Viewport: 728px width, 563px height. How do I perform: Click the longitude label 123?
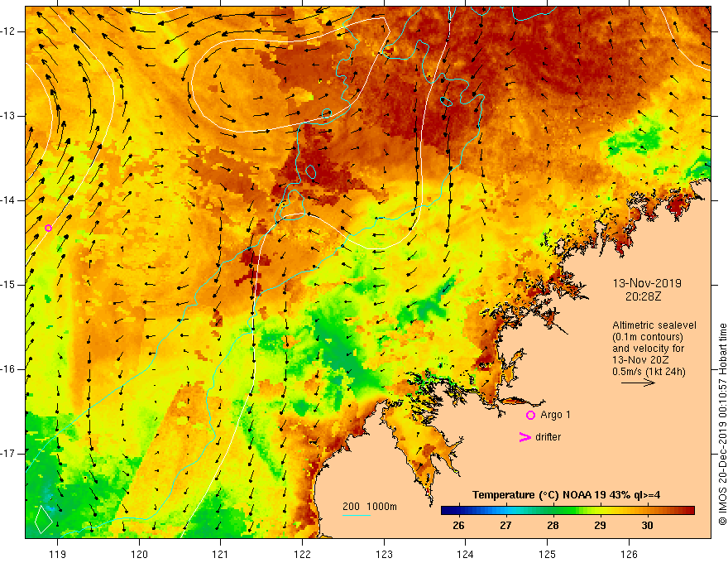click(384, 554)
